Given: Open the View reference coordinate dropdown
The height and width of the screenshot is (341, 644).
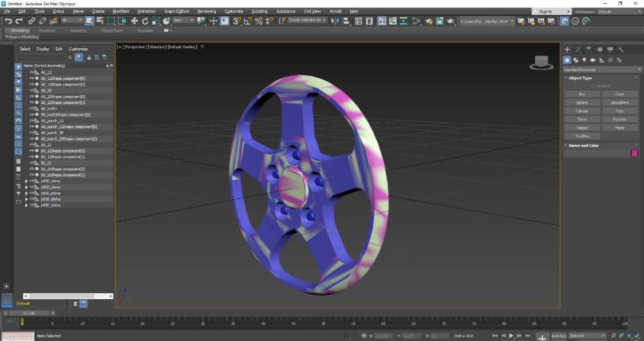Looking at the screenshot, I should 183,20.
